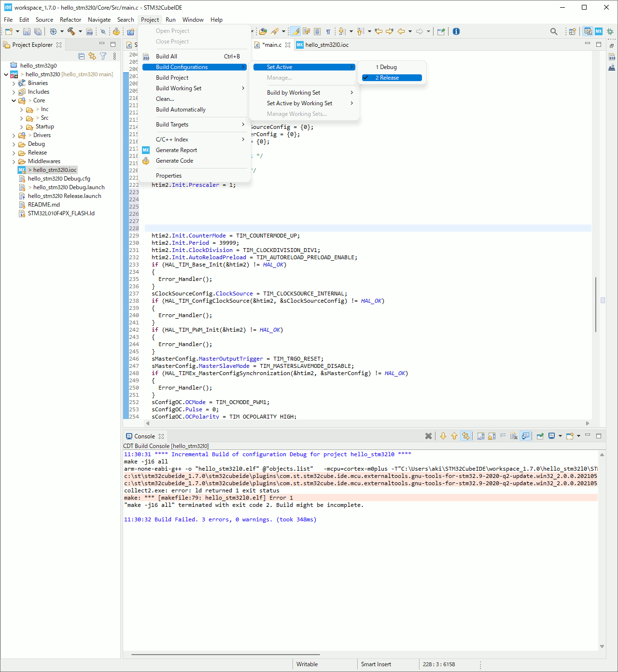
Task: Click the Save toolbar icon
Action: (x=27, y=31)
